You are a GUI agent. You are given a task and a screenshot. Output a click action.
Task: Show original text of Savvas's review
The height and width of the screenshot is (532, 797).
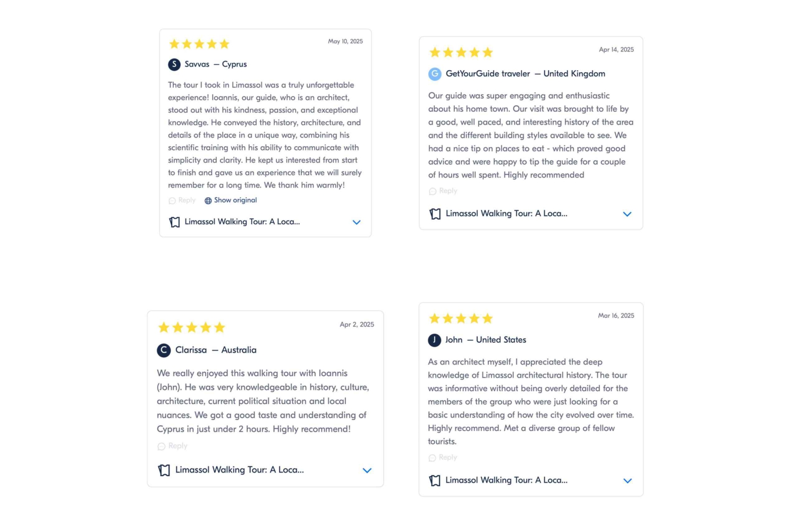coord(235,200)
